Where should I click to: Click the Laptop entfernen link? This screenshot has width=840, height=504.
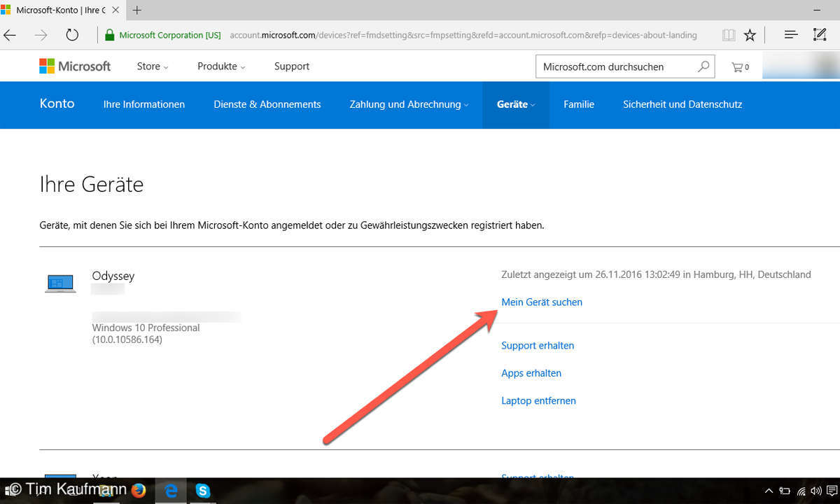pos(539,401)
